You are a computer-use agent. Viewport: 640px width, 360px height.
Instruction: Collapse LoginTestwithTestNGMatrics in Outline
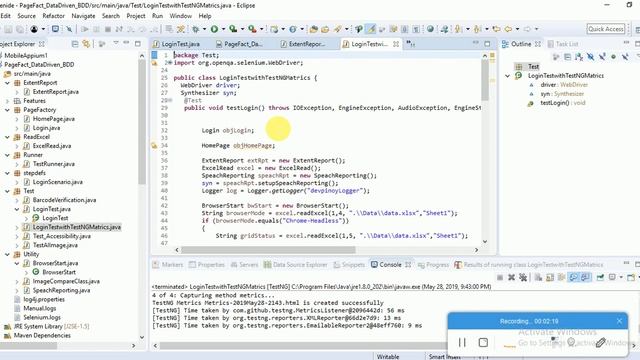pyautogui.click(x=507, y=76)
